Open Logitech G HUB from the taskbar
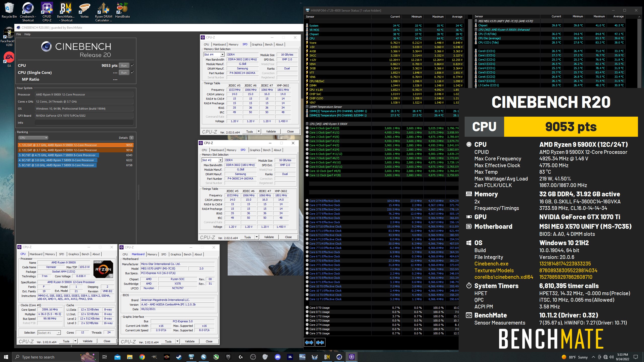This screenshot has width=644, height=362. 240,357
